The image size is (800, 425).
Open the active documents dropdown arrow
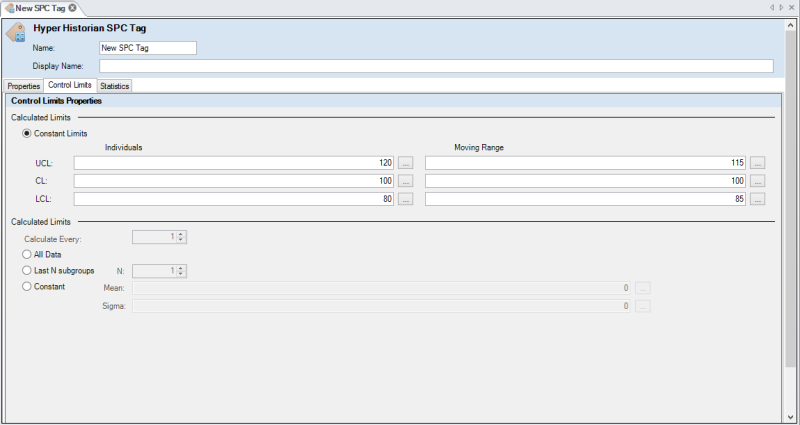tap(781, 7)
